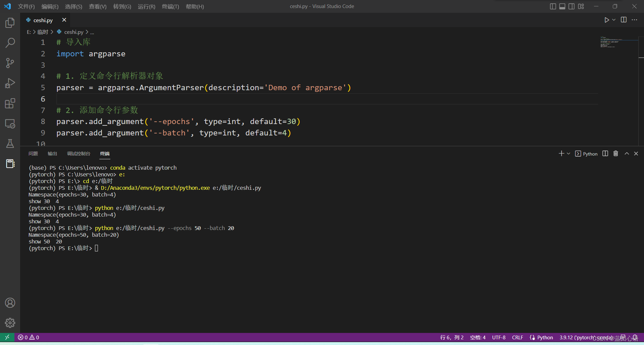Open the Testing flask view
Screen dimensions: 644x345
pos(10,143)
